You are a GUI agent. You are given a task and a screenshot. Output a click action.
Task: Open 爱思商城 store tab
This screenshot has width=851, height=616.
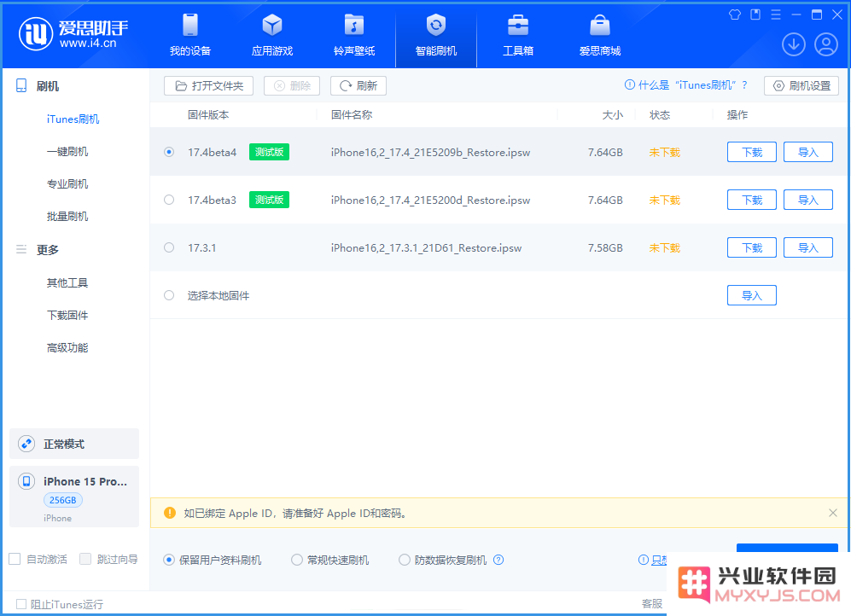(600, 36)
